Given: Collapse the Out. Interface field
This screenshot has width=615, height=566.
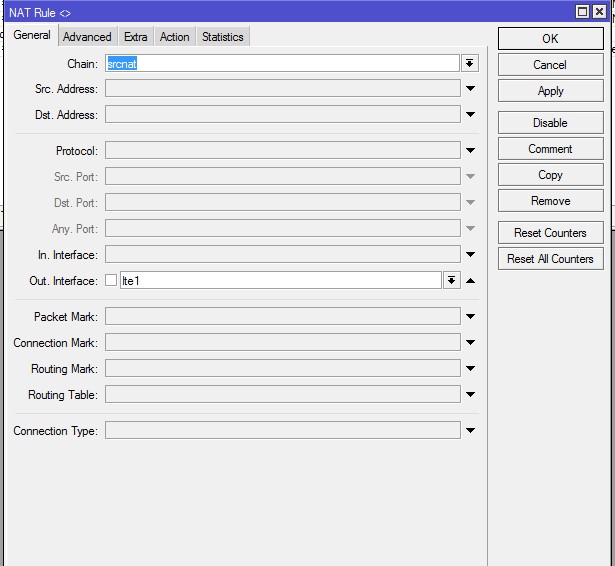Looking at the screenshot, I should tap(470, 280).
